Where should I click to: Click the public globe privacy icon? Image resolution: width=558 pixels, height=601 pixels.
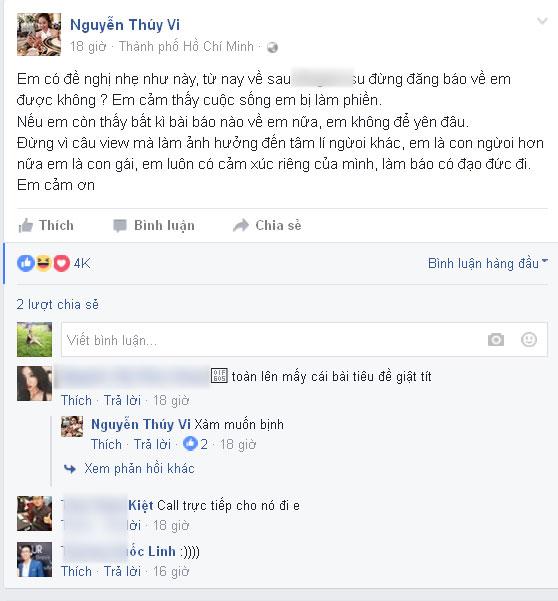tap(272, 48)
